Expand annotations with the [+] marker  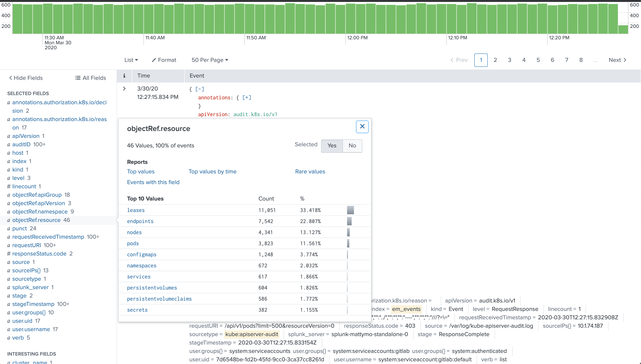247,98
